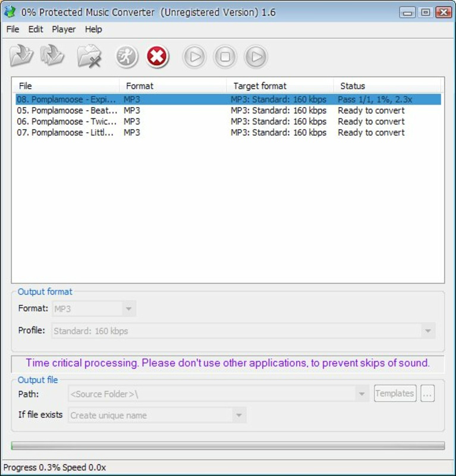Click target format cell of track 05
The width and height of the screenshot is (456, 476).
point(278,111)
